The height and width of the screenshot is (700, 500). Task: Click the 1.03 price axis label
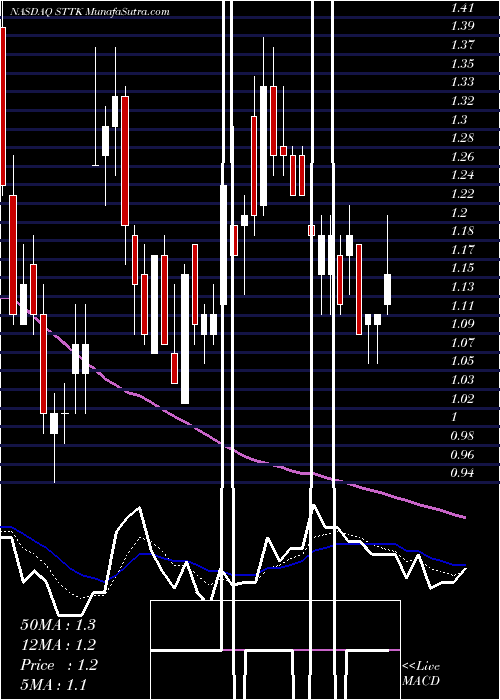(x=462, y=379)
